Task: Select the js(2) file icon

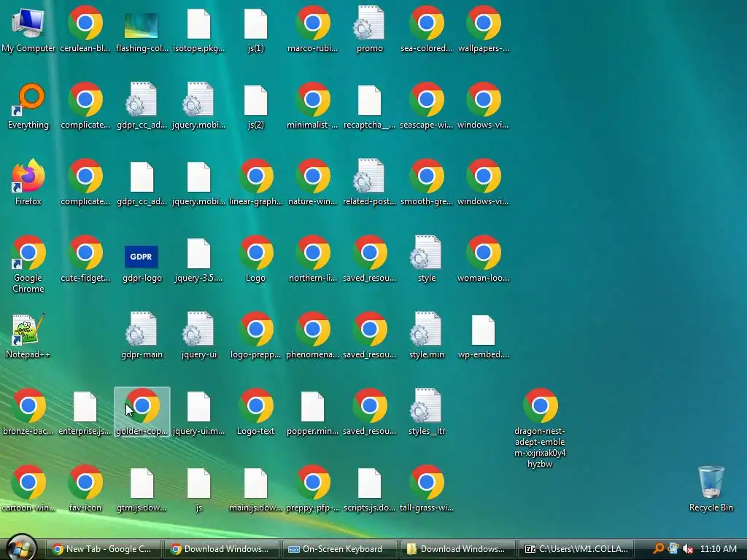Action: [256, 106]
